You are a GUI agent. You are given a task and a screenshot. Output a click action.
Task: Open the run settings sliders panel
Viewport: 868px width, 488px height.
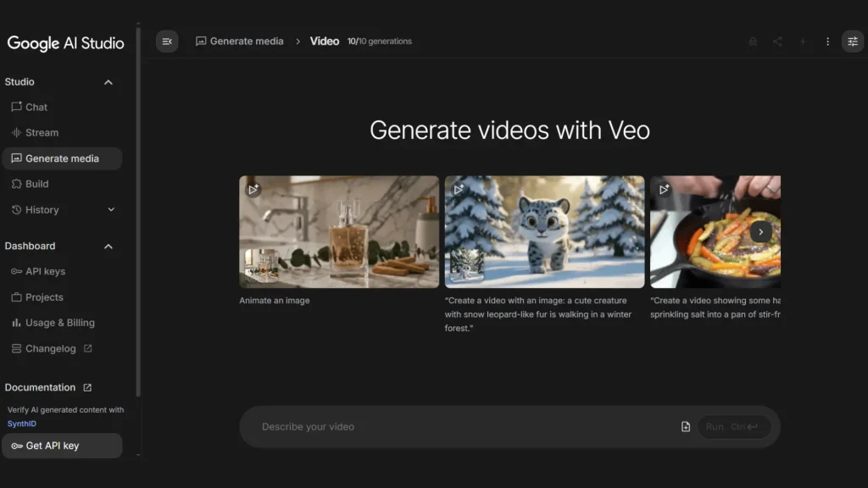point(852,42)
